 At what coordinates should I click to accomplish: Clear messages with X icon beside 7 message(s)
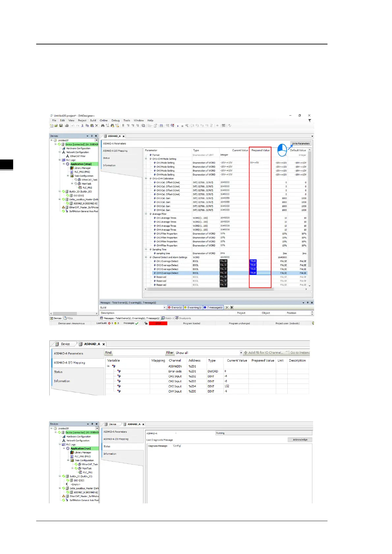click(x=227, y=308)
